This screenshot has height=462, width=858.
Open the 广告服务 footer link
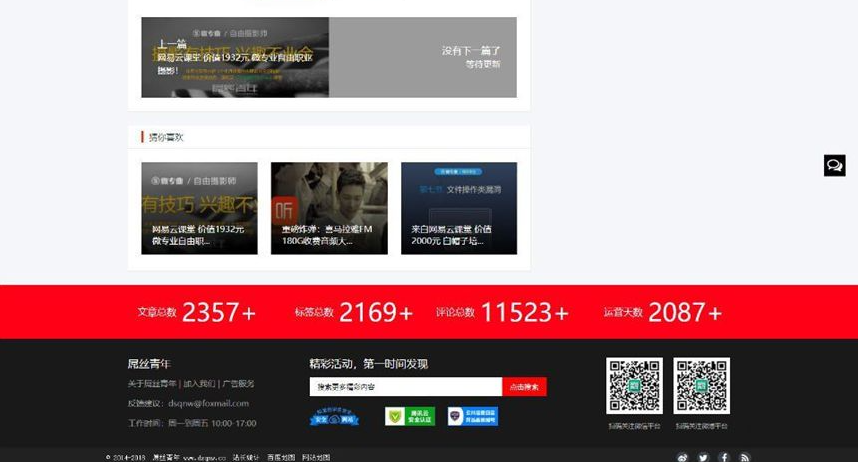point(238,384)
